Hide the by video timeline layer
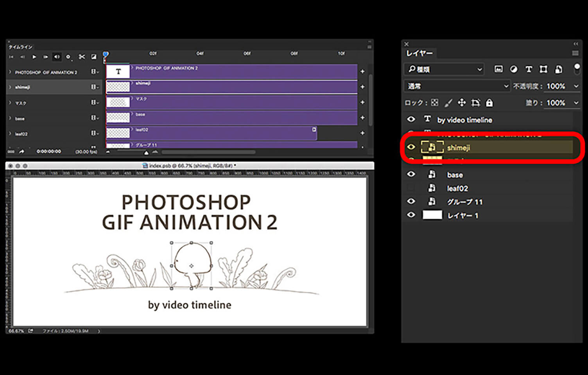 coord(411,119)
